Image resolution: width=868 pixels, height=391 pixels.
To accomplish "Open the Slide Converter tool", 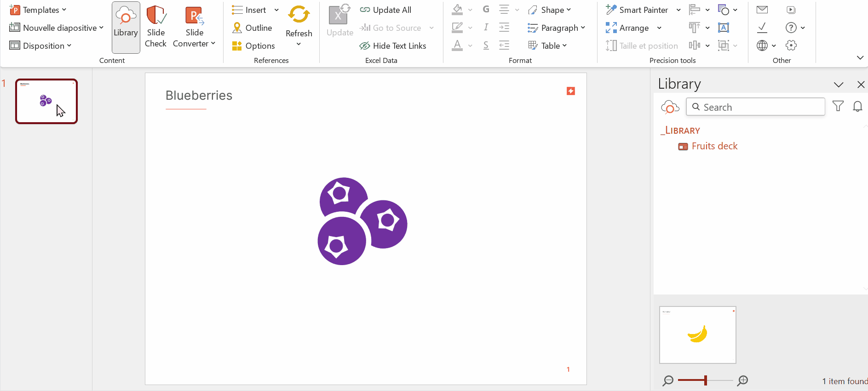I will 194,27.
